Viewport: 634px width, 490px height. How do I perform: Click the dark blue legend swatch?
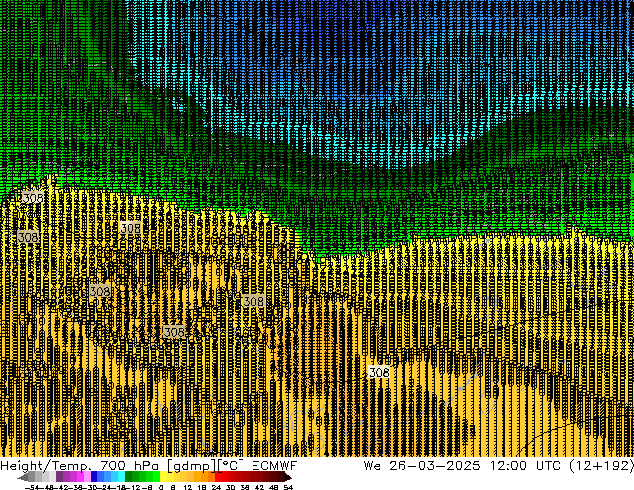[x=94, y=476]
